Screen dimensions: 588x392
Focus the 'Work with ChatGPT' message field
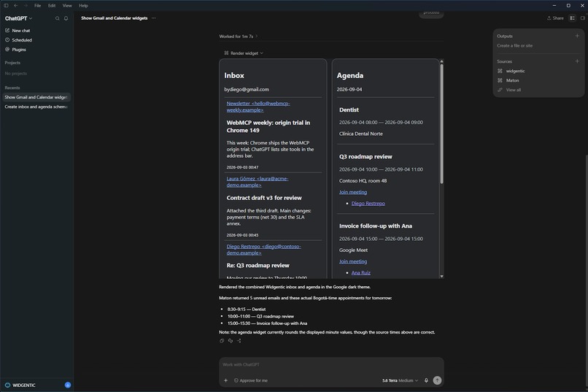tap(331, 364)
